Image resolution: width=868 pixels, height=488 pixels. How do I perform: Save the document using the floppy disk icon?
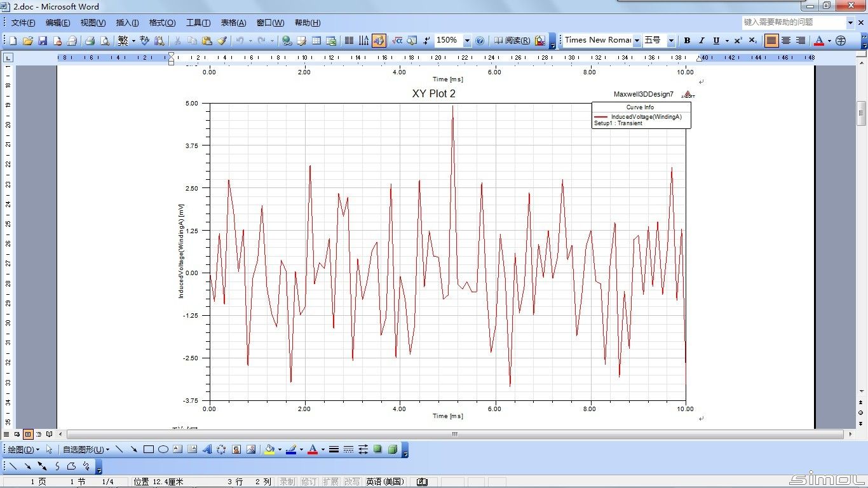[43, 41]
